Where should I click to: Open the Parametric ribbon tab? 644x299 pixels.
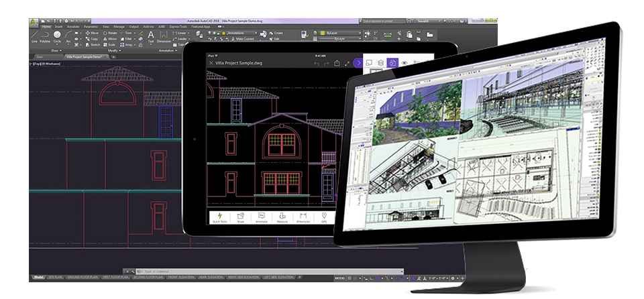pos(91,27)
